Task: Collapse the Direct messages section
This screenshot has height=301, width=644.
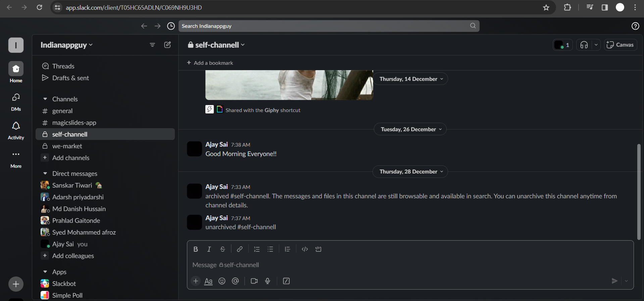Action: [x=45, y=173]
